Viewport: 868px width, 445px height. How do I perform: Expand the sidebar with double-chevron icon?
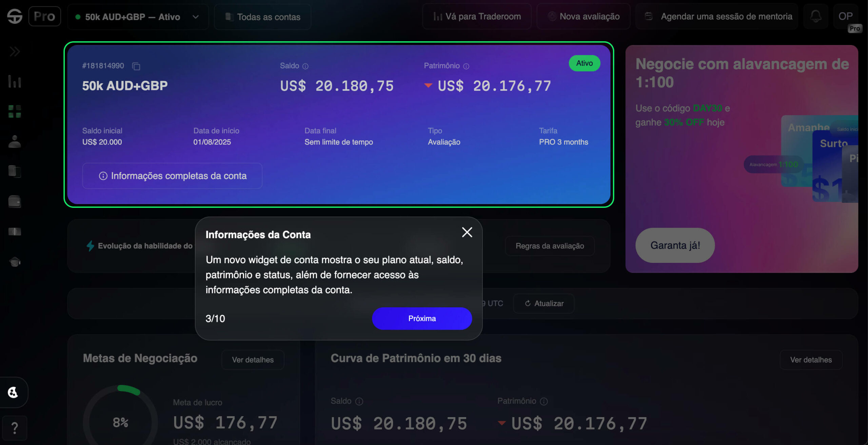click(x=15, y=52)
